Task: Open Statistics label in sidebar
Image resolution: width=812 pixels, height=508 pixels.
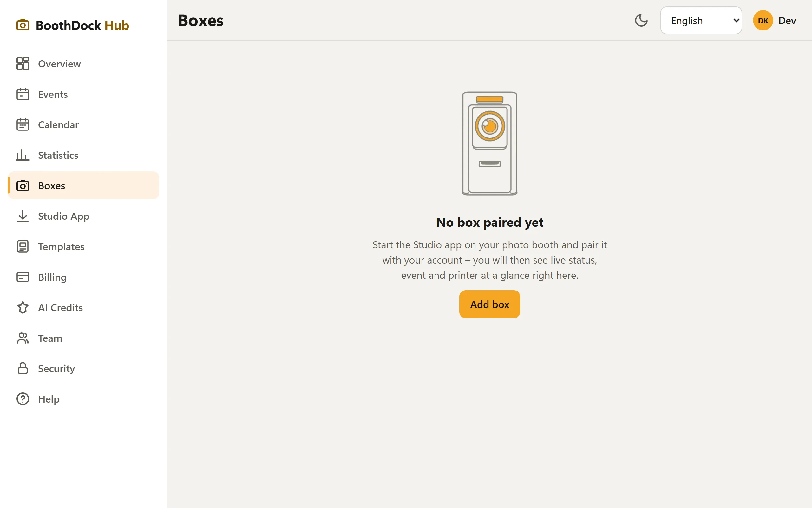Action: 58,155
